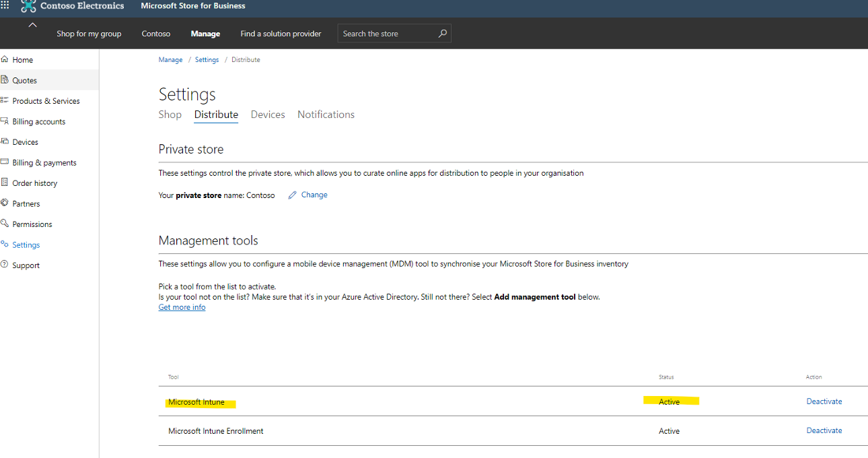Image resolution: width=868 pixels, height=458 pixels.
Task: Click the Products & Services icon
Action: 5,100
